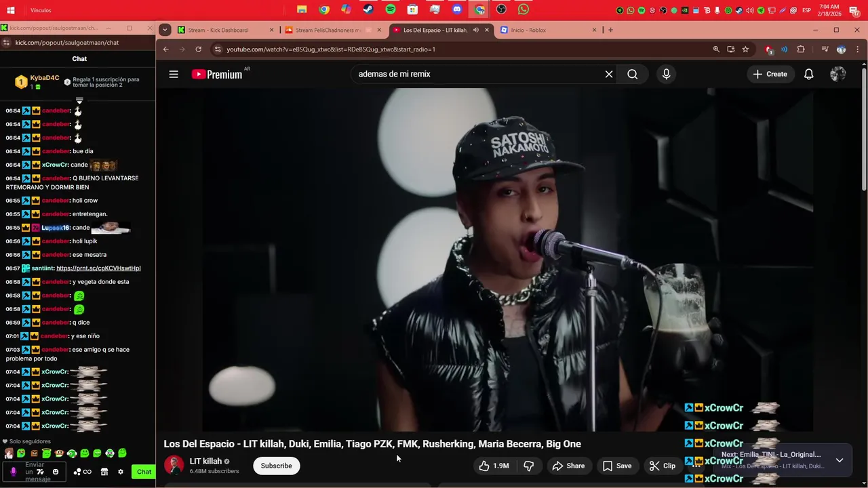
Task: Open Steam from the taskbar
Action: click(368, 9)
